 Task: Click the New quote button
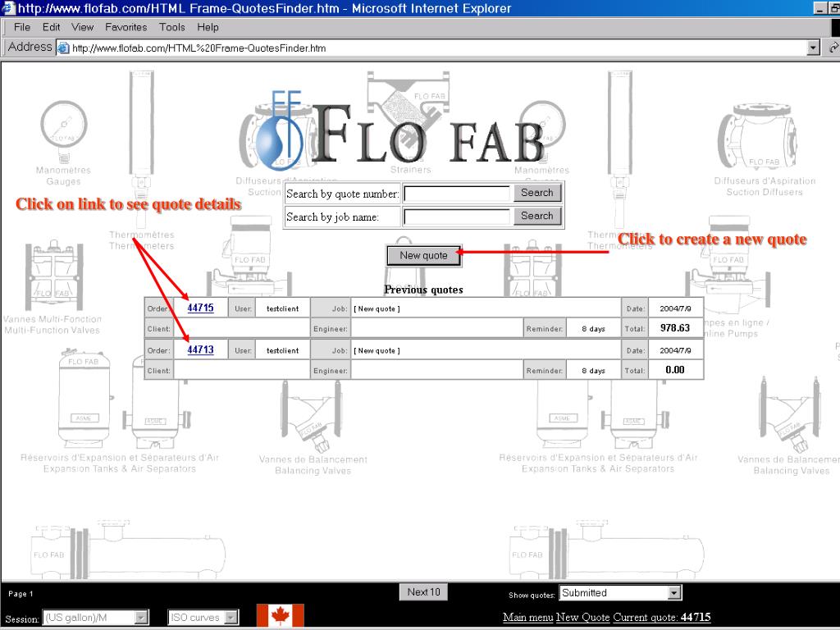pos(424,256)
